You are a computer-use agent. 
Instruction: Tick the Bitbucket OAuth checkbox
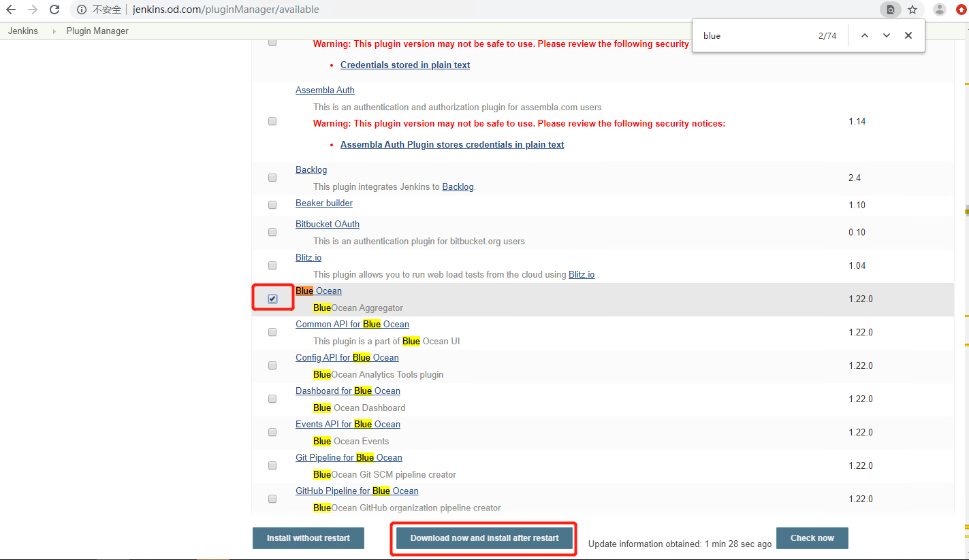point(272,232)
